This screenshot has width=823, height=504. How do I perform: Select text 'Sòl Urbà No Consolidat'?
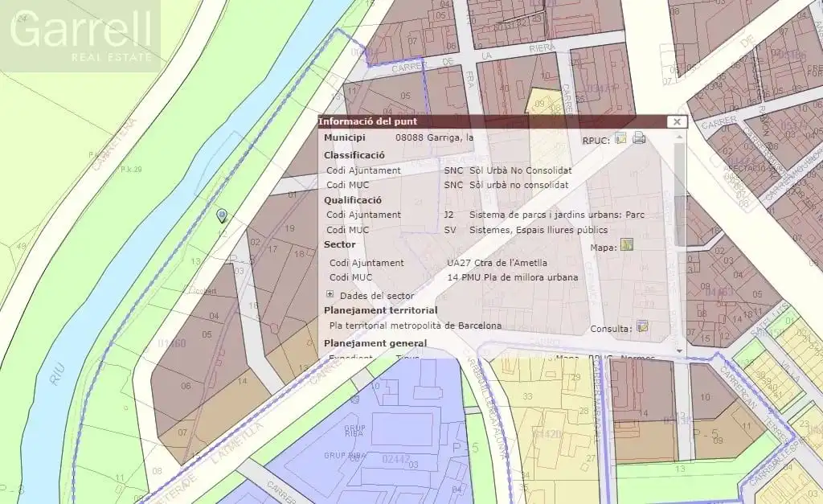[x=521, y=170]
